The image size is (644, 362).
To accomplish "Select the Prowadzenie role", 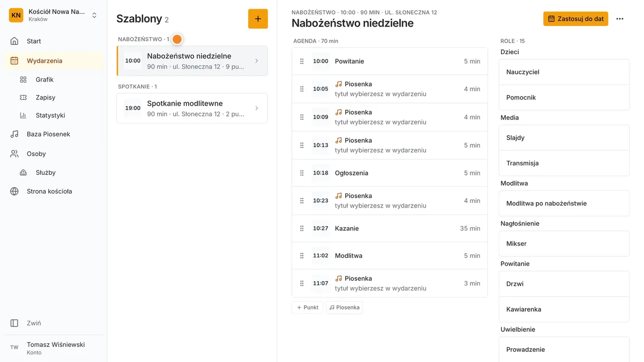I will pos(564,349).
